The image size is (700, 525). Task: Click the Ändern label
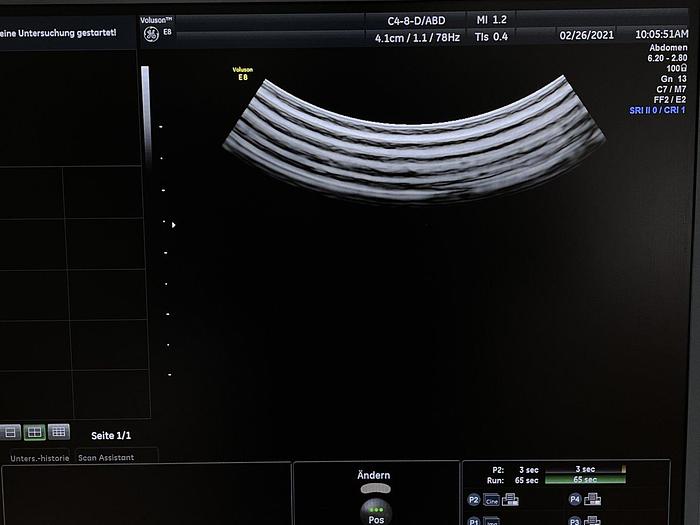374,475
